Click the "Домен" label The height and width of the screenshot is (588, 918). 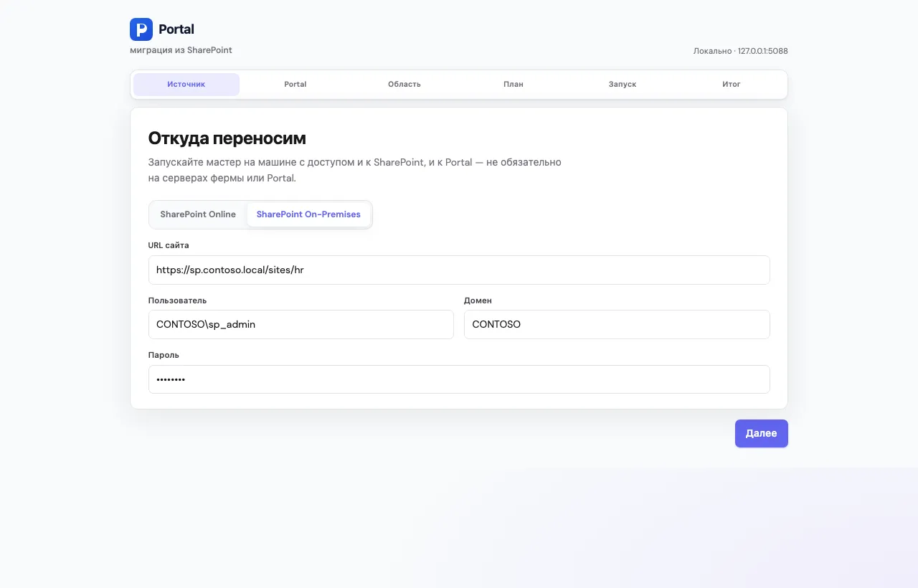point(478,300)
